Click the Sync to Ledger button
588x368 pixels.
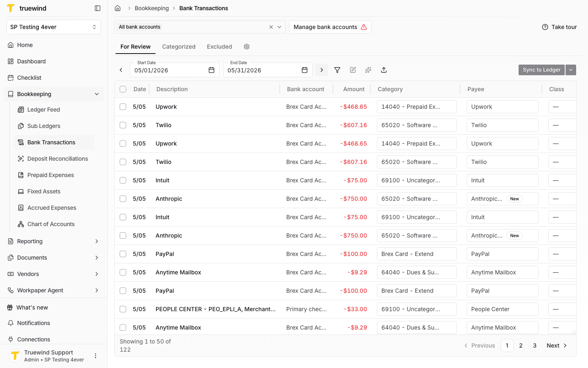click(x=541, y=70)
